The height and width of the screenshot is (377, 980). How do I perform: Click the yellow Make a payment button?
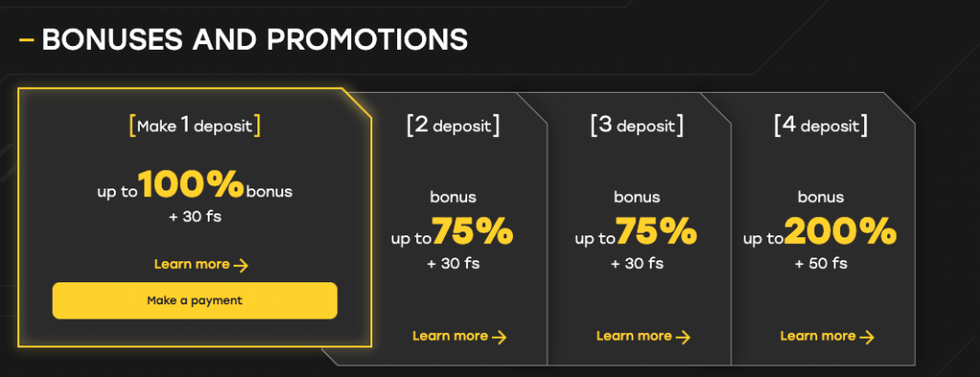tap(194, 300)
